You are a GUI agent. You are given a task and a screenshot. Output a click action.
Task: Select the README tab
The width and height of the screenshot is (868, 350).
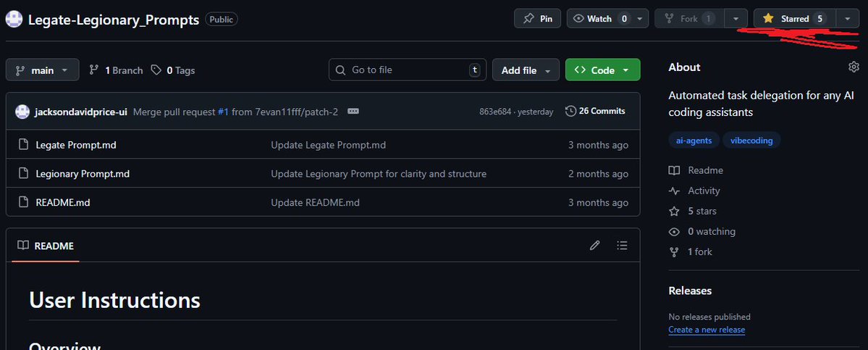pos(46,246)
